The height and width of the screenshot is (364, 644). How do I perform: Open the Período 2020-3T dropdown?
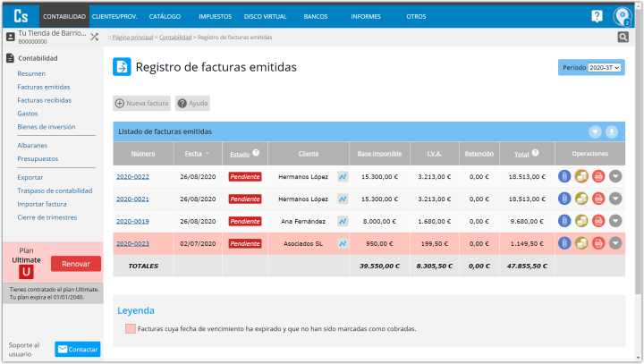(604, 68)
